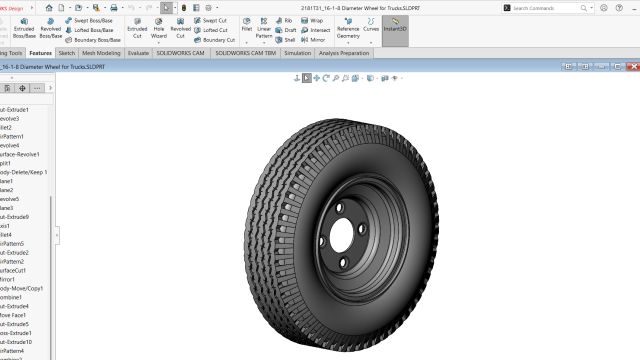Expand the feature tree panel tabs chevron
The image size is (640, 360).
tap(50, 88)
